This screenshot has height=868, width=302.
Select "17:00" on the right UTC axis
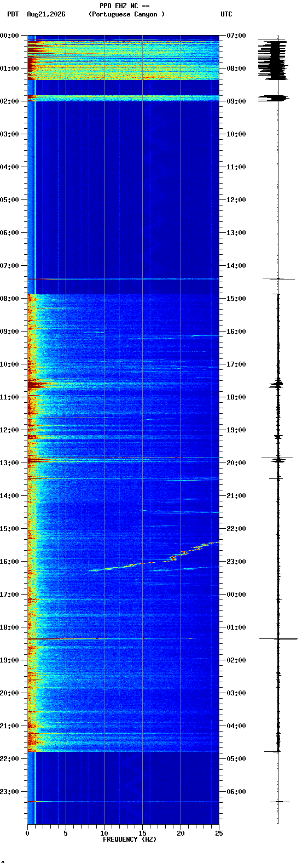coord(236,364)
